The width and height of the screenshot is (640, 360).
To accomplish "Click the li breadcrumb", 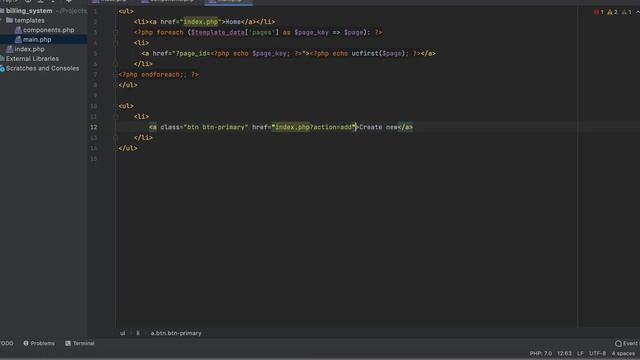I will (x=138, y=333).
